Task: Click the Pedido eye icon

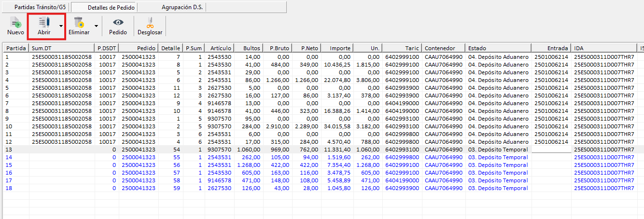Action: coord(118,22)
